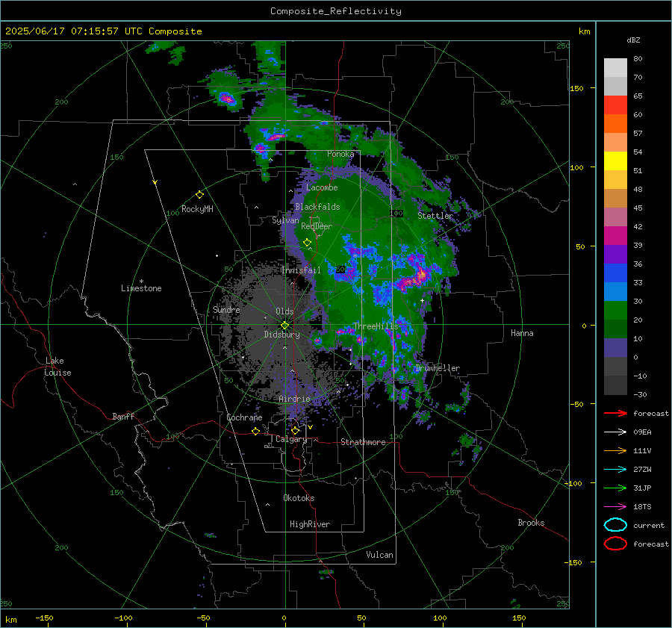Click the Composite_Reflectivity title
672x628 pixels.
coord(336,11)
